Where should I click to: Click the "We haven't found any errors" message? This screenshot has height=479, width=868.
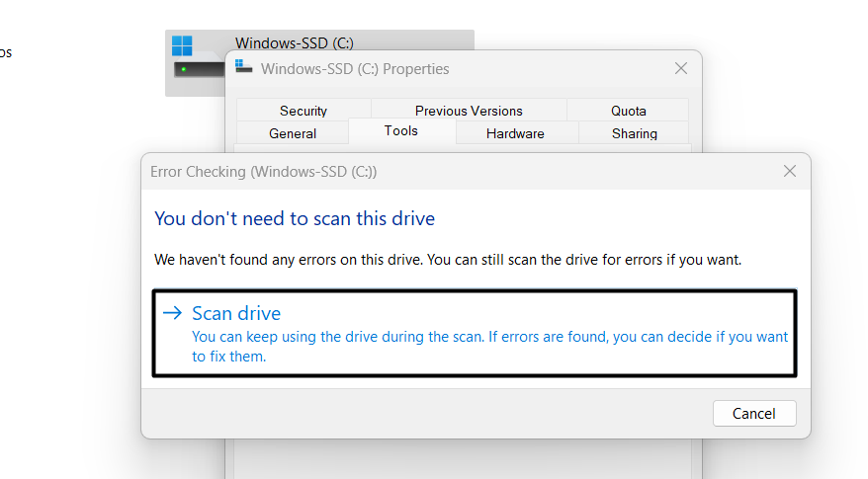(x=447, y=260)
